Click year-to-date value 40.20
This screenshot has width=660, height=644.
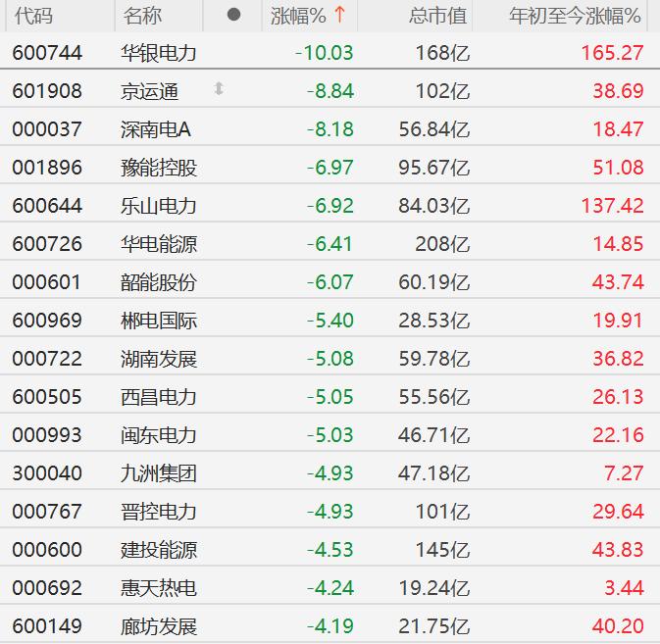pos(619,626)
